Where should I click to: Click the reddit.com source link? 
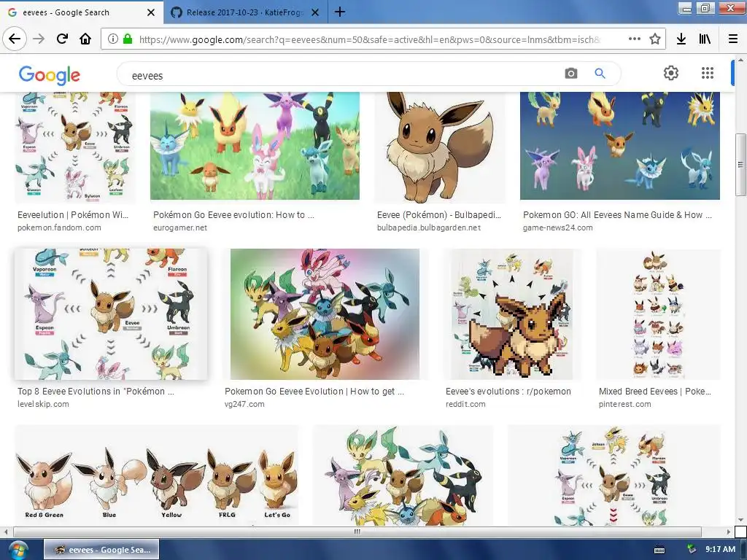(465, 404)
